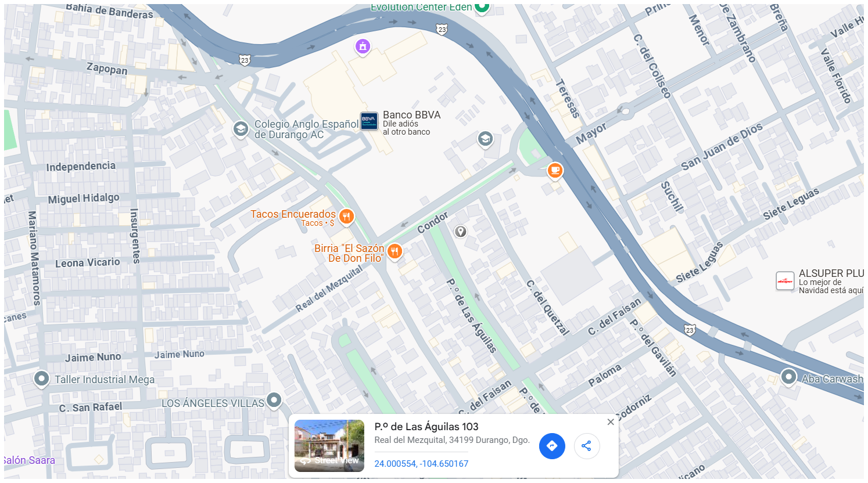
Task: Select the Birria El Sazón De Don Filo pin
Action: coord(395,252)
